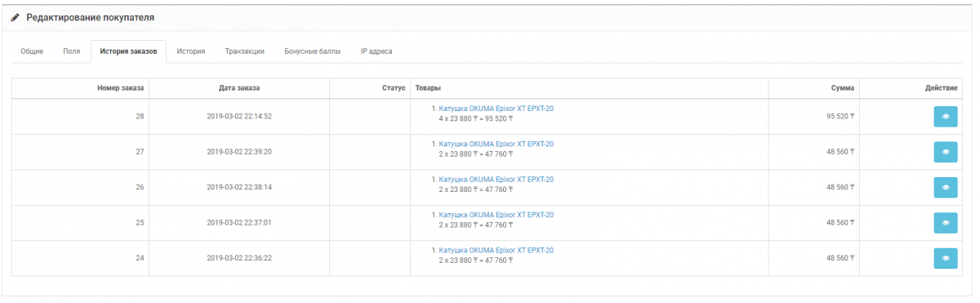This screenshot has height=303, width=980.
Task: Click the pencil icon beside Редактирование покупателя
Action: (15, 17)
